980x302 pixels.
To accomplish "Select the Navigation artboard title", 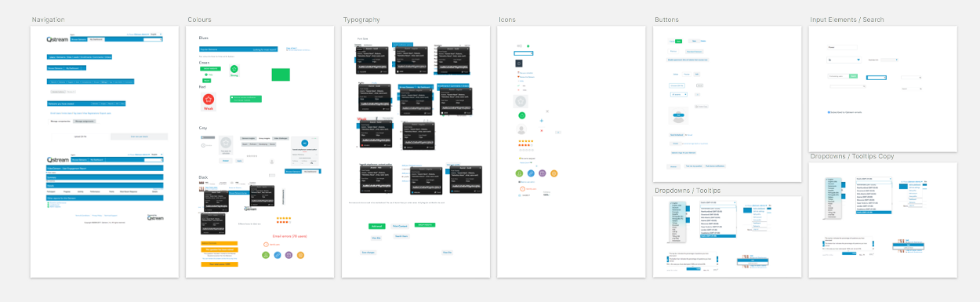I will [x=49, y=19].
